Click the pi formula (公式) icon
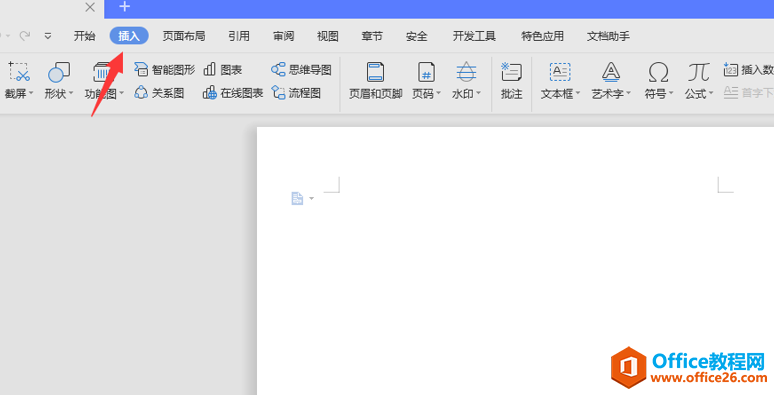Screen dimensions: 774x395 tap(699, 72)
